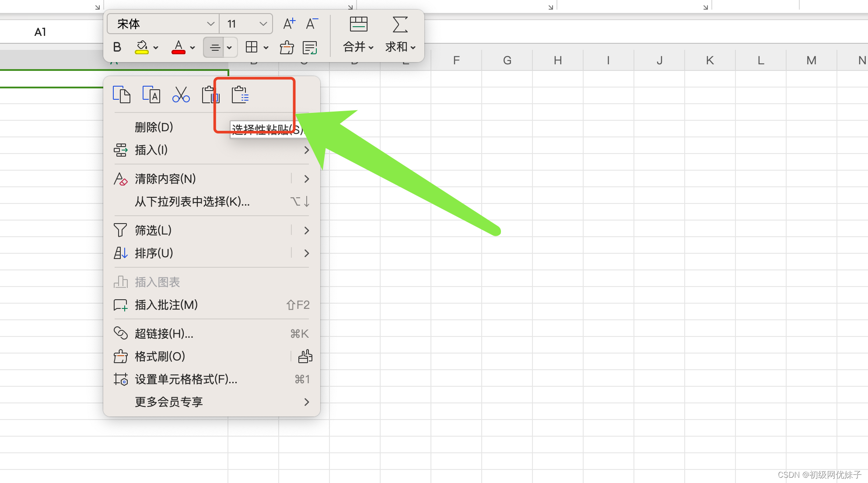The image size is (868, 483).
Task: Click column H header
Action: click(x=557, y=60)
